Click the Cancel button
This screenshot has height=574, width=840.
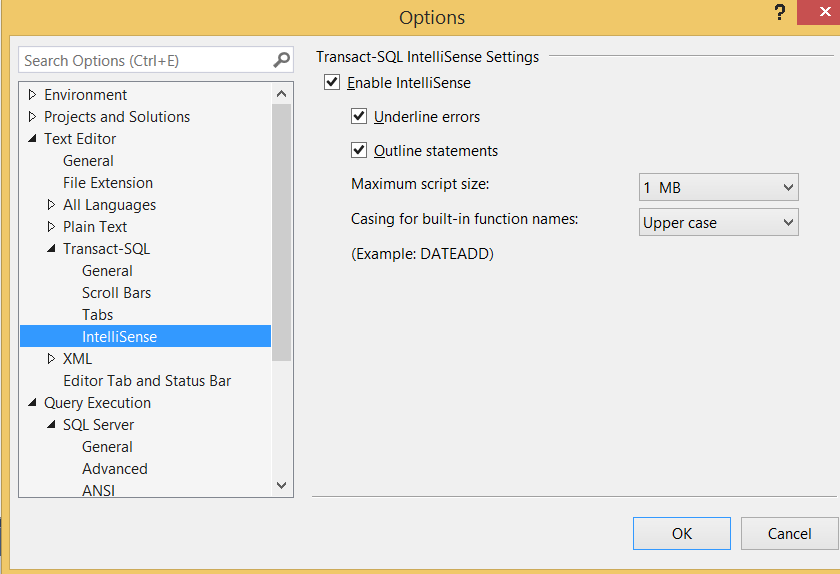pos(789,533)
